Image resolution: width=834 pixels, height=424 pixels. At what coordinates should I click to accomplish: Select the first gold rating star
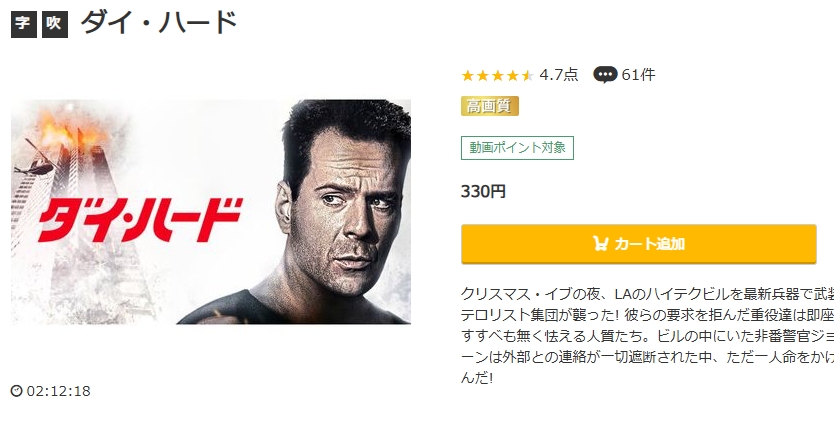[468, 75]
